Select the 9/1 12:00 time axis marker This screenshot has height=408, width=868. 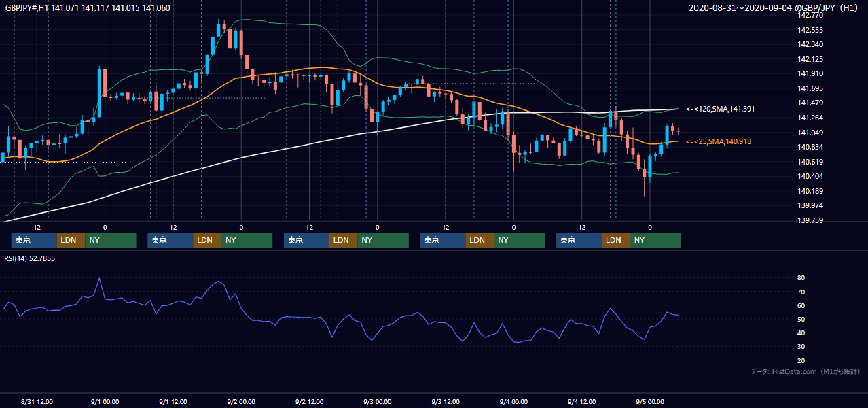pyautogui.click(x=173, y=402)
